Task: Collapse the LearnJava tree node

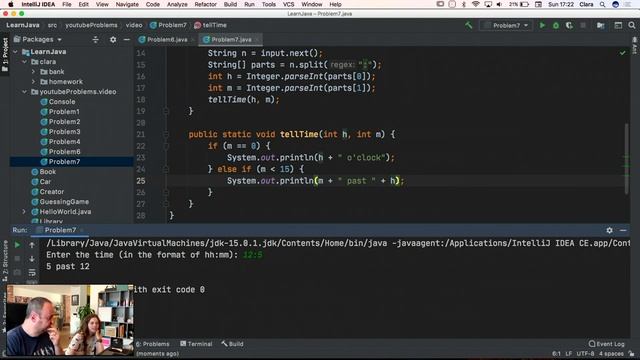Action: pyautogui.click(x=16, y=52)
